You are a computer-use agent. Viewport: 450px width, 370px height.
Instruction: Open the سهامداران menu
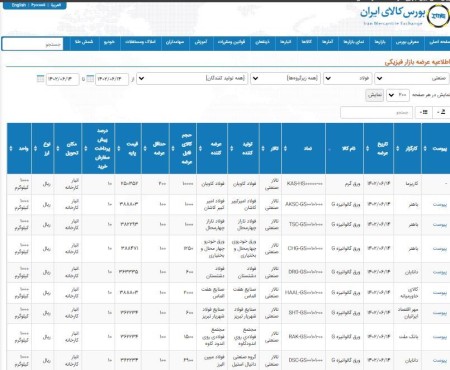click(x=175, y=42)
